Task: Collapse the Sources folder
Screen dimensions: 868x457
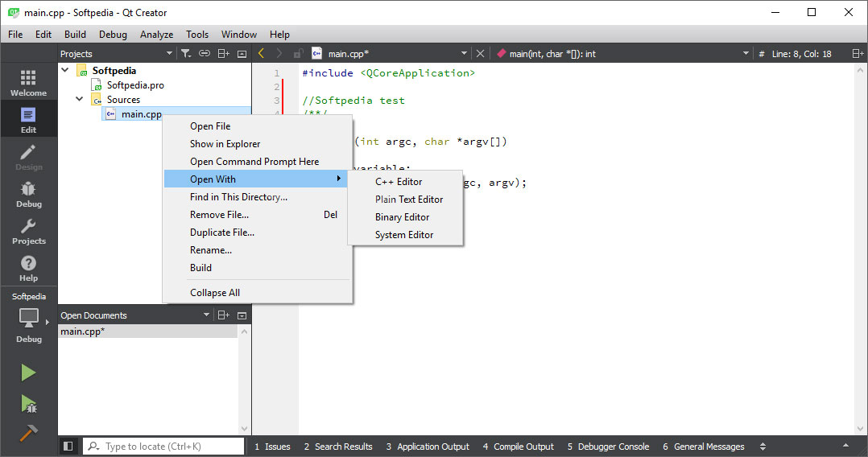Action: [x=80, y=100]
